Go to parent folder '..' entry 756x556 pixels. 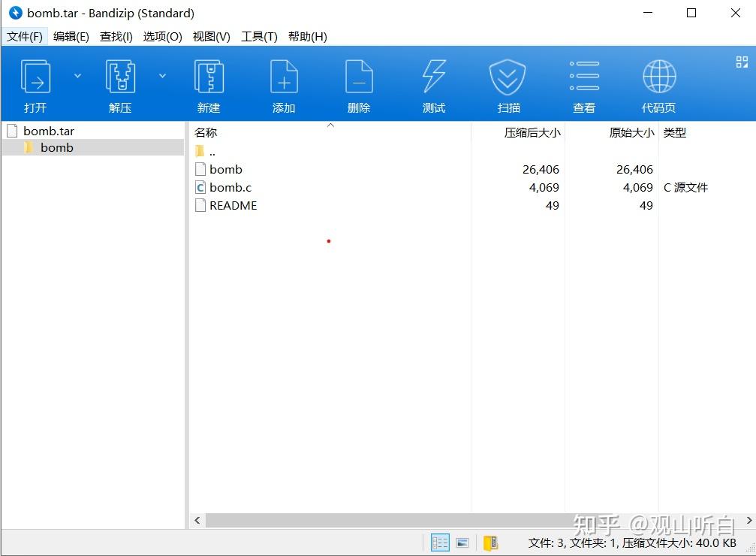(206, 152)
